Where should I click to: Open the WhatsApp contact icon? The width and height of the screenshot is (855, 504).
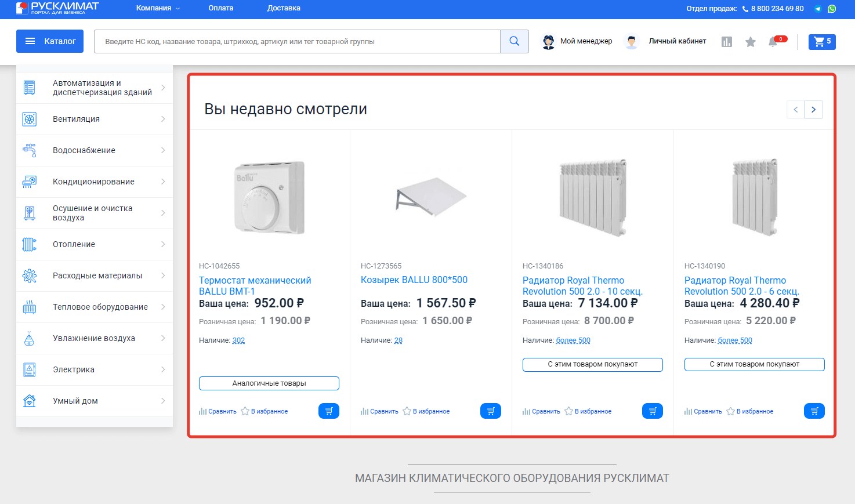(832, 9)
